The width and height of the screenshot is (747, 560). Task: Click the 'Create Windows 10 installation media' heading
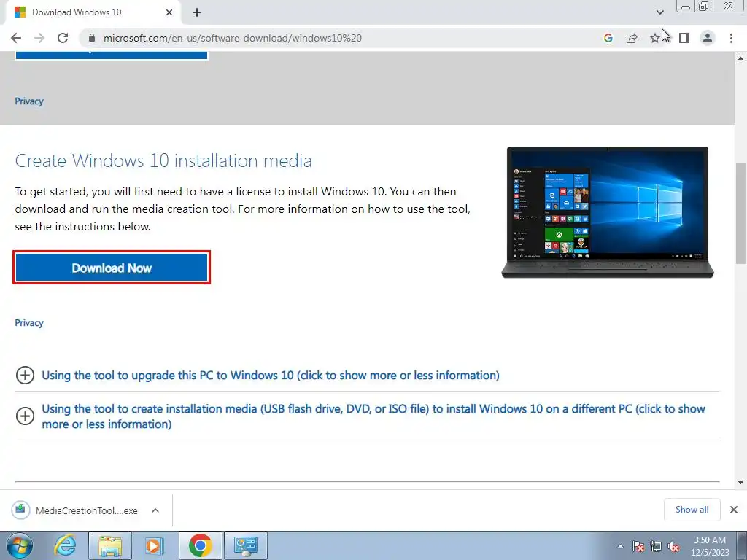tap(163, 160)
